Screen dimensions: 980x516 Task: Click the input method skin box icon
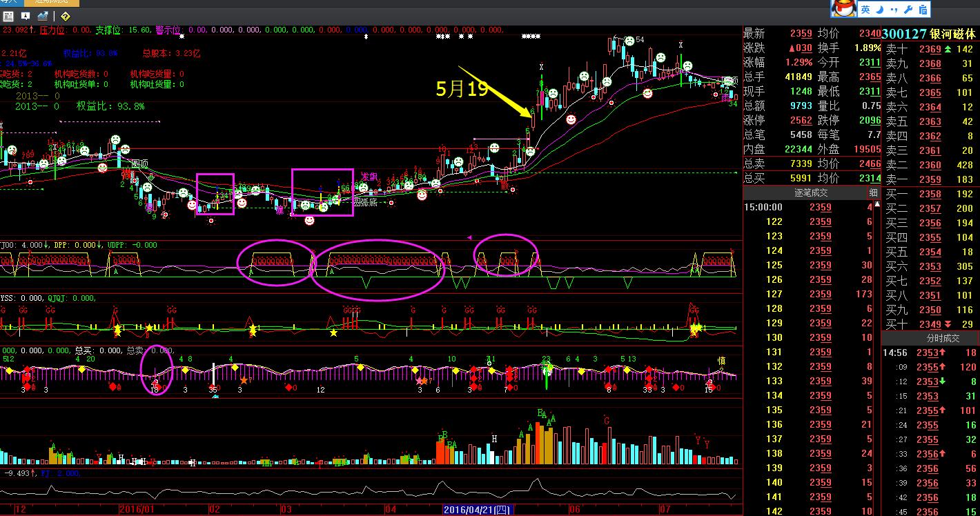[x=923, y=10]
